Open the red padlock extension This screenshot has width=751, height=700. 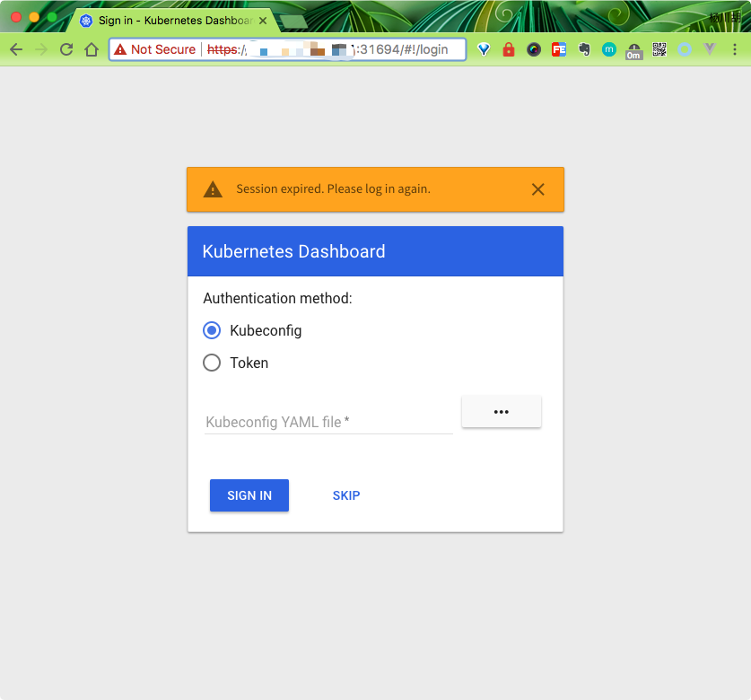click(509, 49)
